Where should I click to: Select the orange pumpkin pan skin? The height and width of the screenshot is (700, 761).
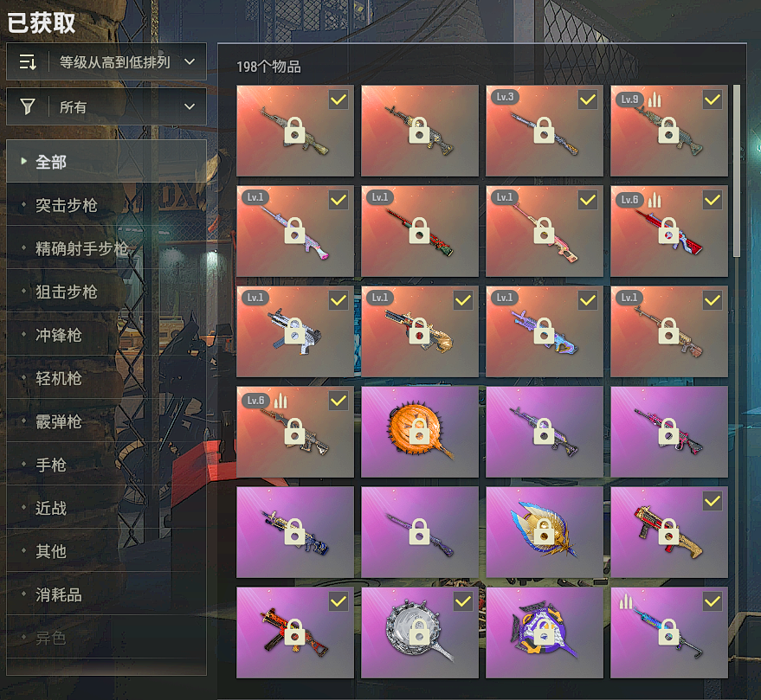click(x=420, y=432)
